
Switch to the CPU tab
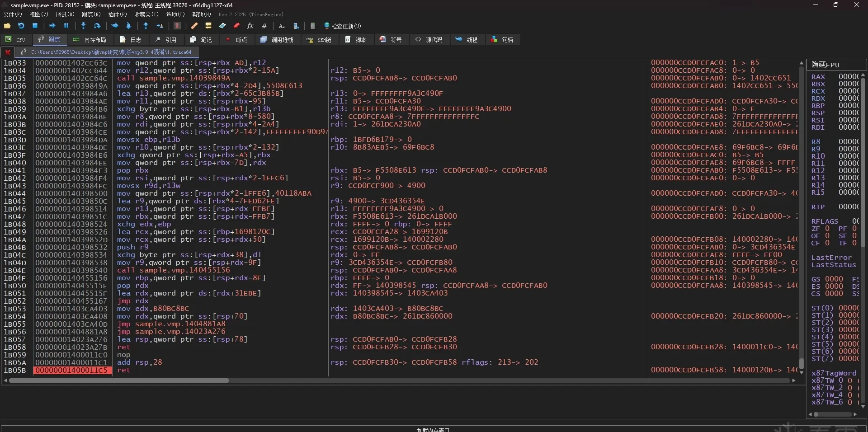15,40
